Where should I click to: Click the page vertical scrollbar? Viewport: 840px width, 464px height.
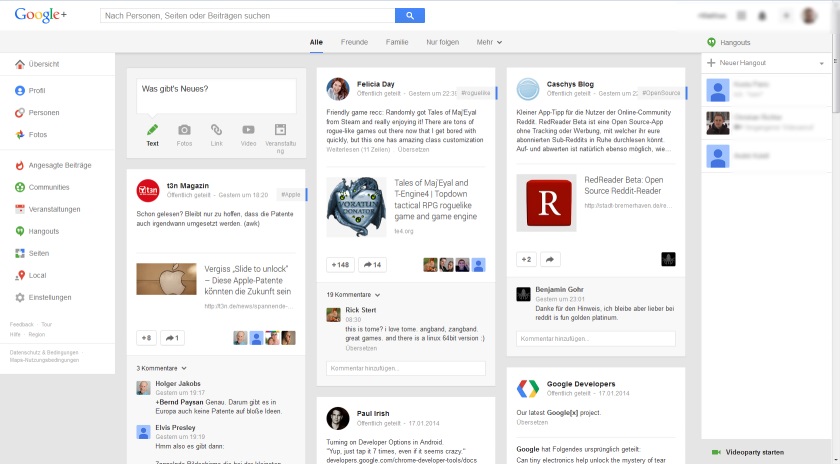836,75
